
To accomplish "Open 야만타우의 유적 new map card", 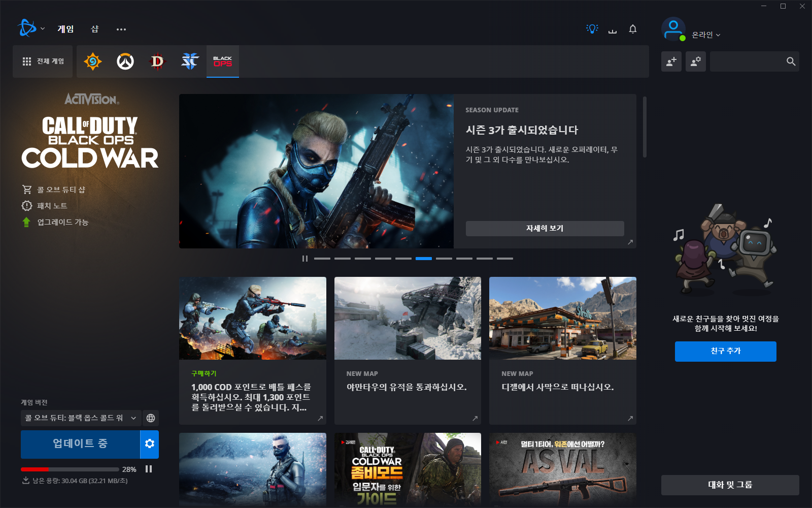I will pos(408,351).
